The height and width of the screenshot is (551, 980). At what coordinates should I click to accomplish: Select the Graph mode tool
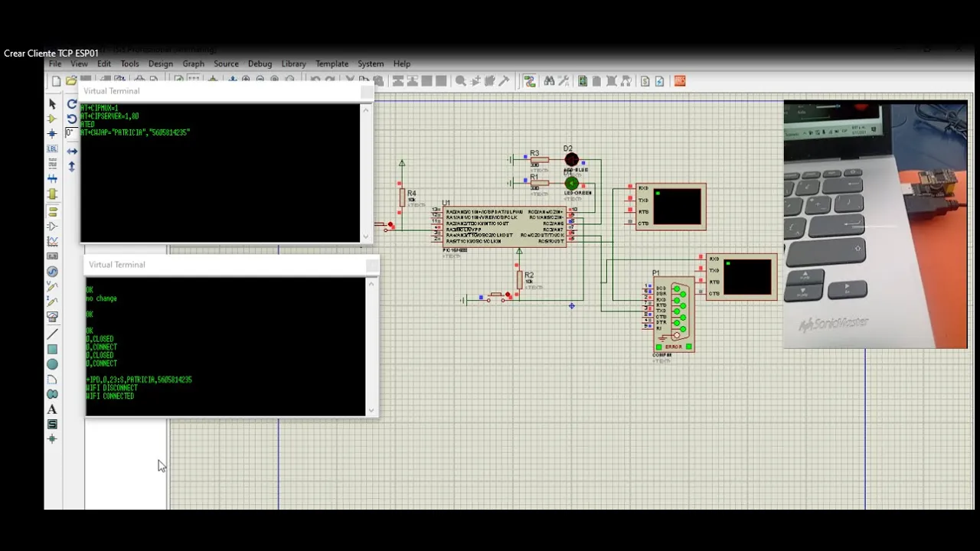pyautogui.click(x=52, y=241)
